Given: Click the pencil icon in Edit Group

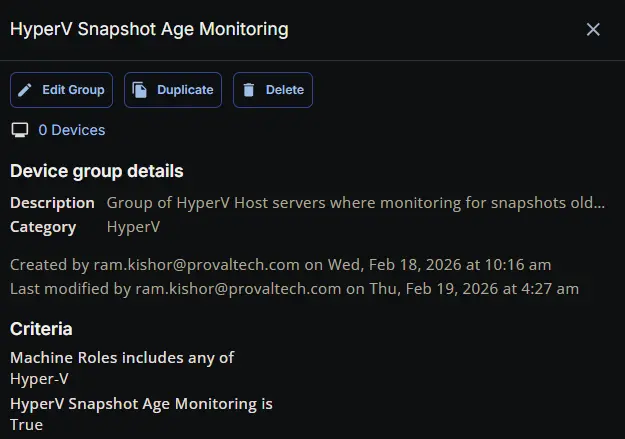Looking at the screenshot, I should pyautogui.click(x=26, y=90).
